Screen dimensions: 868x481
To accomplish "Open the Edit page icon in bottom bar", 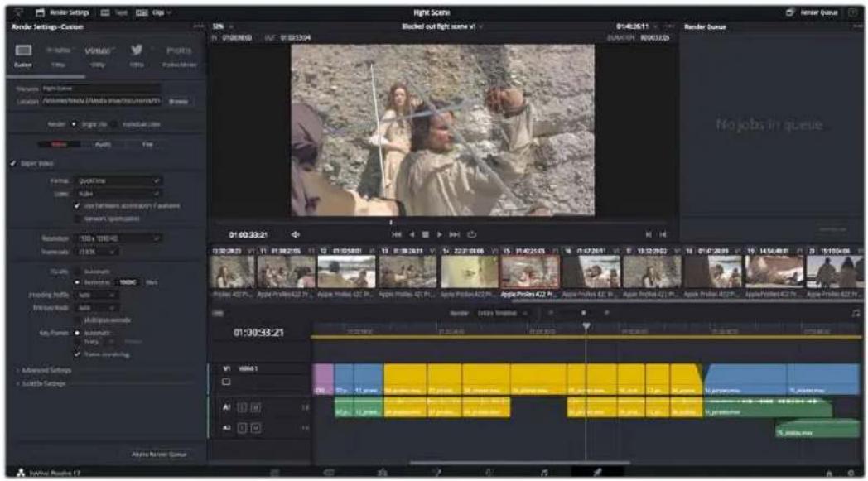I will (382, 472).
